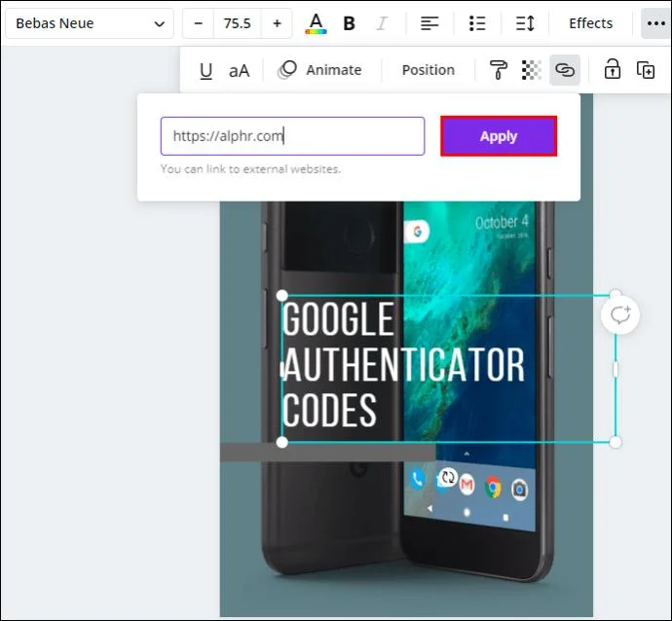Image resolution: width=672 pixels, height=621 pixels.
Task: Select the copy style paint roller icon
Action: click(498, 70)
